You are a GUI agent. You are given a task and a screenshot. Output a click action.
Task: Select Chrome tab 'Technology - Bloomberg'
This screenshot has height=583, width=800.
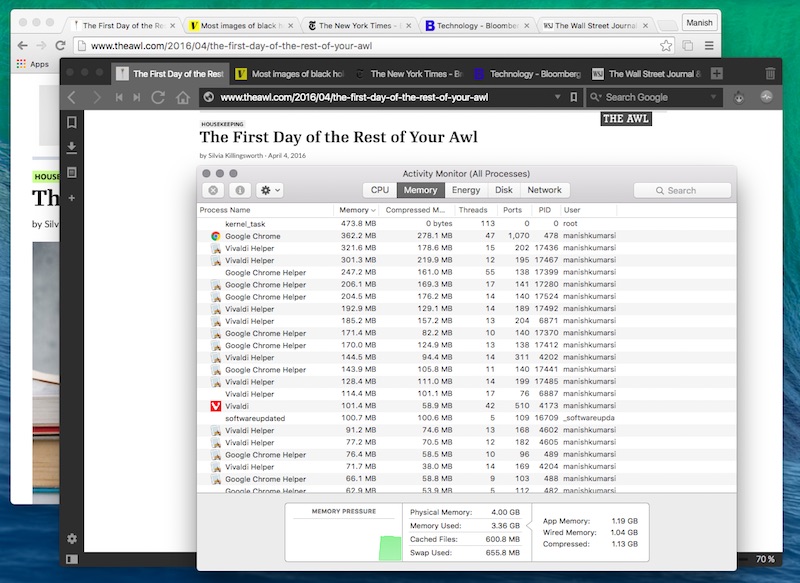[x=477, y=26]
